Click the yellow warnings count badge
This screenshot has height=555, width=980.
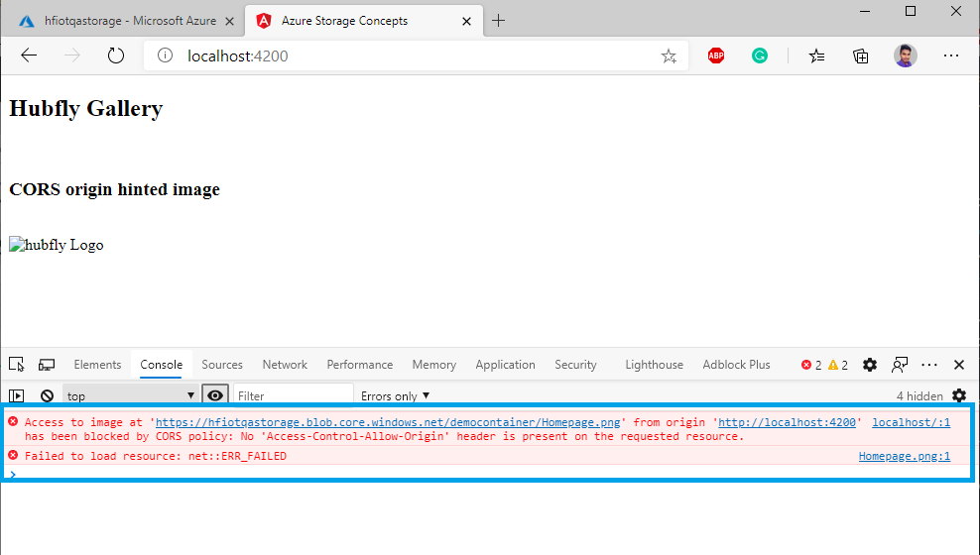click(838, 366)
